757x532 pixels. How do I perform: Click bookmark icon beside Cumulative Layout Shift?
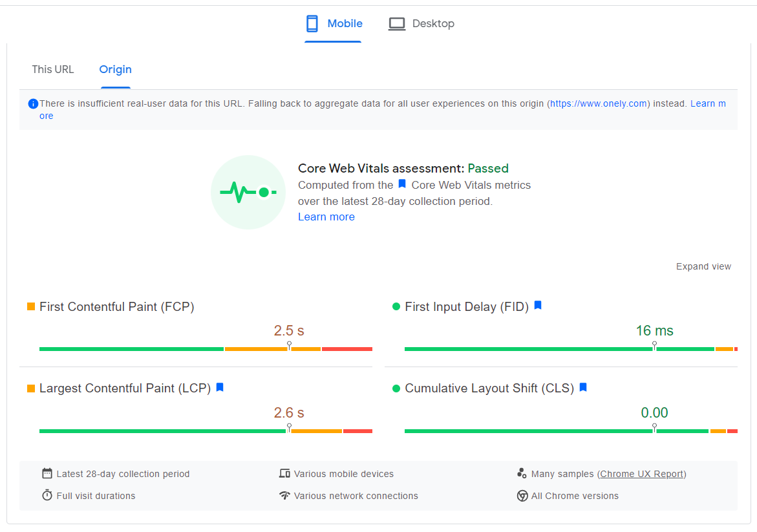583,387
